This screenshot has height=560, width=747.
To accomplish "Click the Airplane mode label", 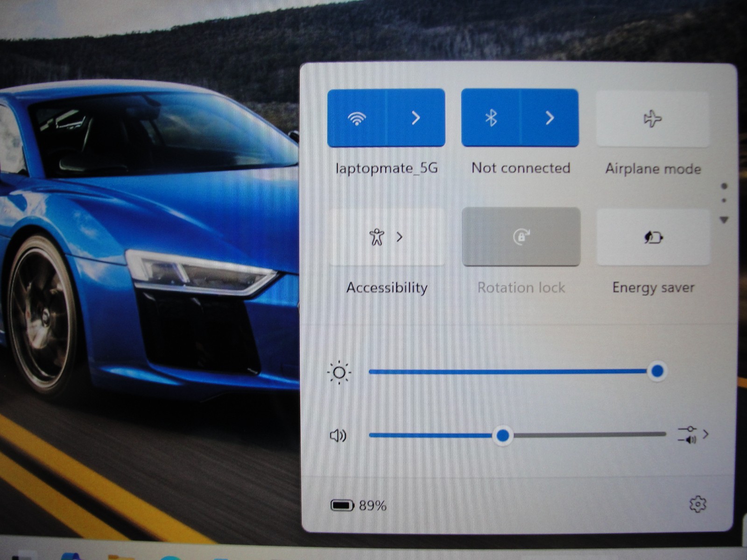I will 653,168.
